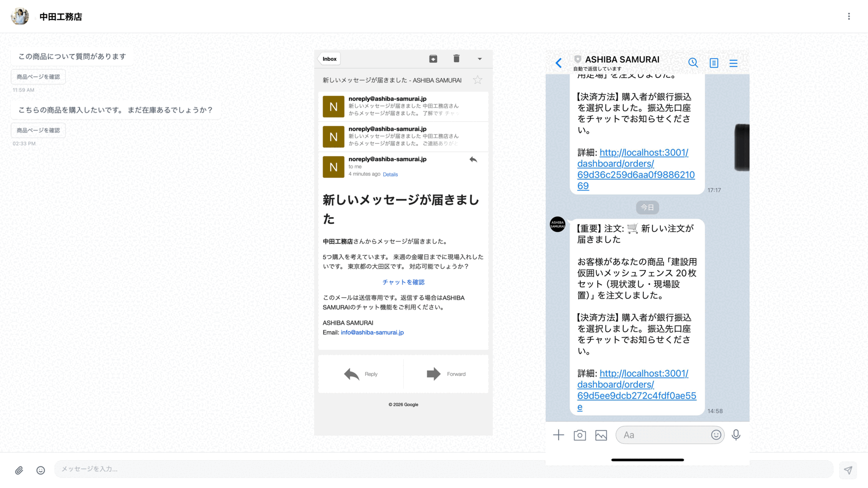Click the send message paper plane icon

848,470
